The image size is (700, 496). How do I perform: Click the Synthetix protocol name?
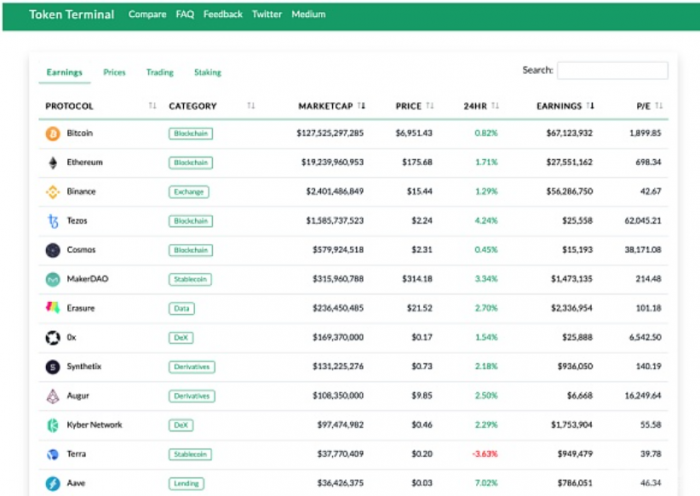84,367
